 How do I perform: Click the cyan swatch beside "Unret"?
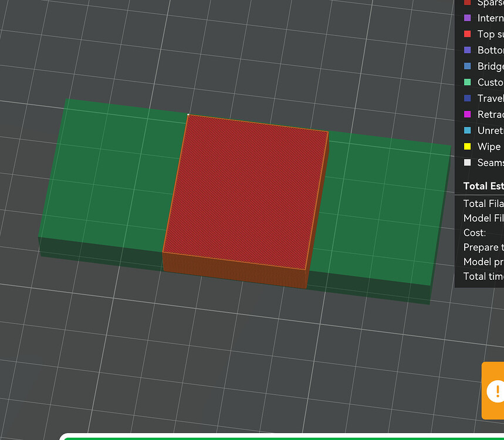[x=468, y=130]
